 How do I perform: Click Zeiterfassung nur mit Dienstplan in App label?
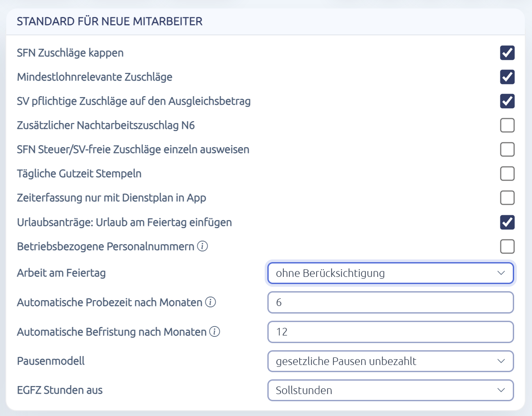click(112, 198)
